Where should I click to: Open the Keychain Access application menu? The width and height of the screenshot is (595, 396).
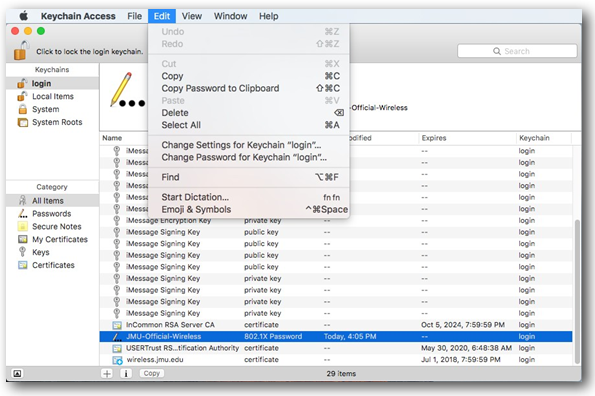point(78,16)
